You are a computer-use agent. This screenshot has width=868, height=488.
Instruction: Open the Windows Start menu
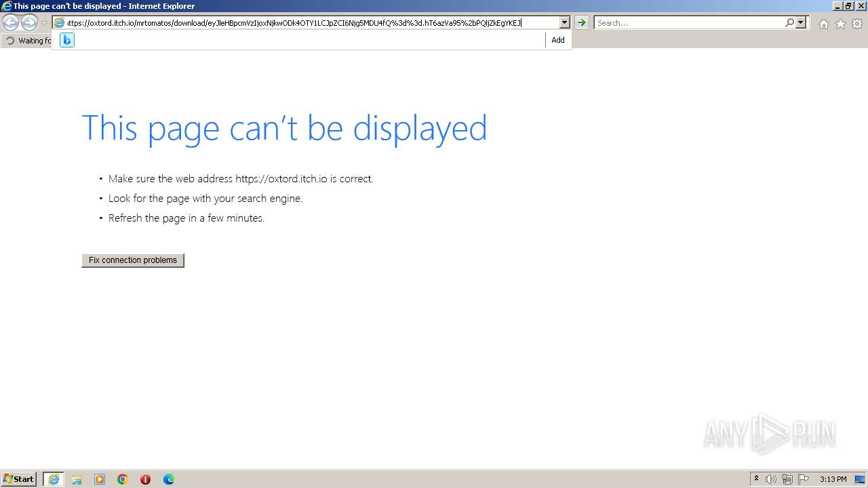[19, 479]
